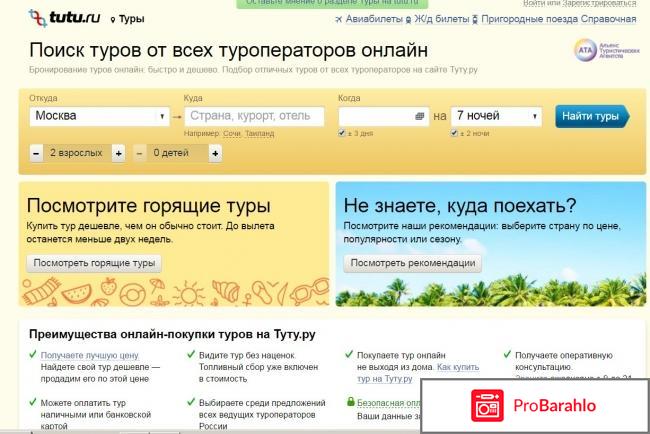The width and height of the screenshot is (650, 434).
Task: Toggle the ± 2 ночи checkbox
Action: point(454,133)
